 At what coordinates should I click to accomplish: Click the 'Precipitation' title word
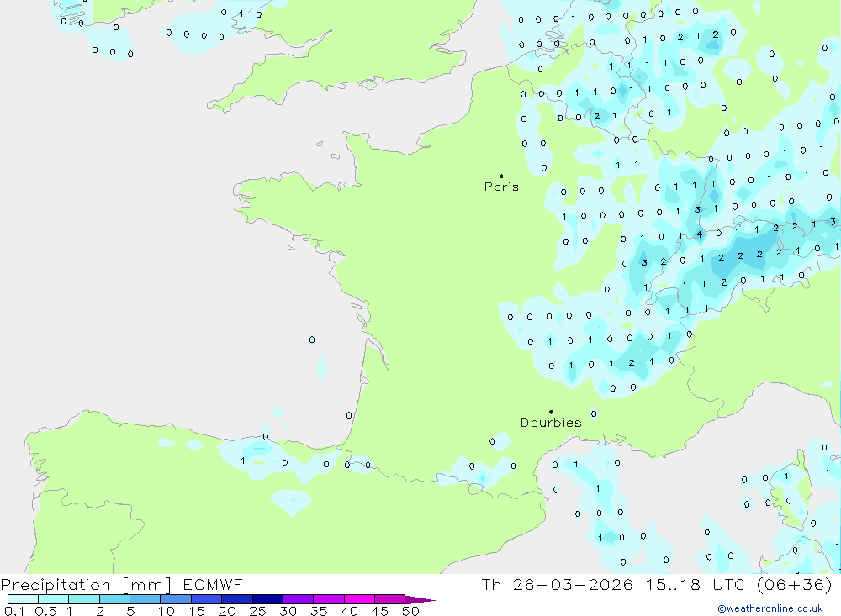coord(56,585)
